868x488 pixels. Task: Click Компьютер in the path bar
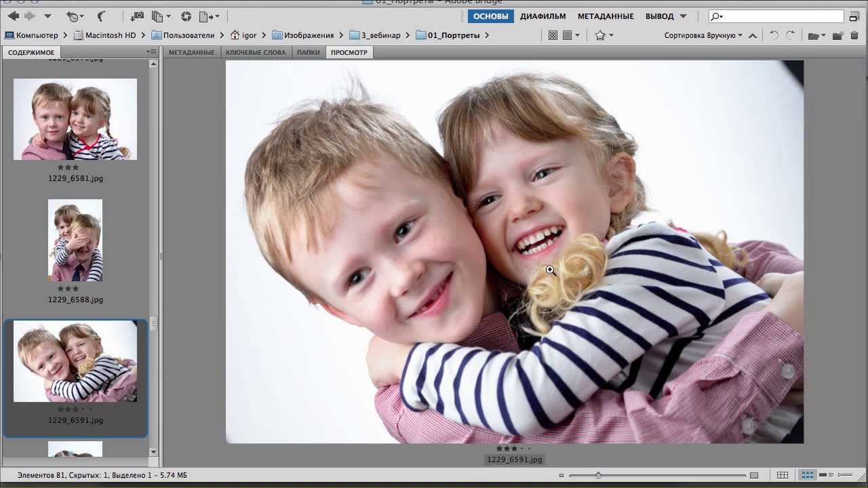tap(31, 35)
